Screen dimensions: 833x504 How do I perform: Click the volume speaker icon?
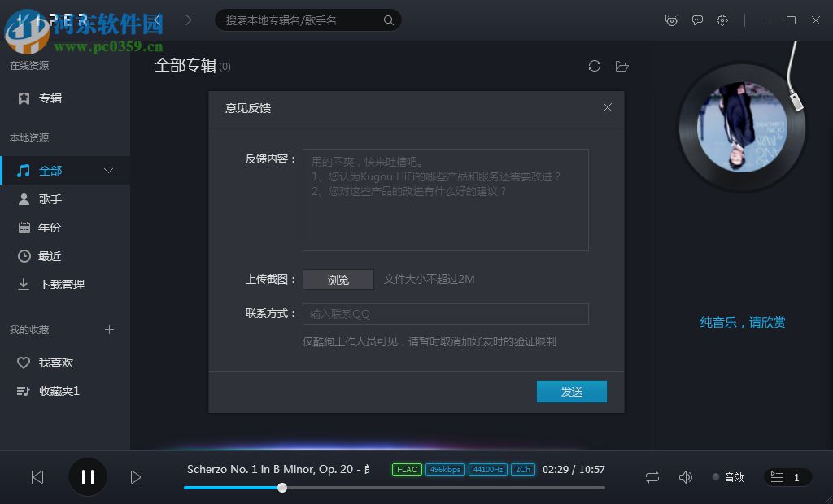click(686, 477)
